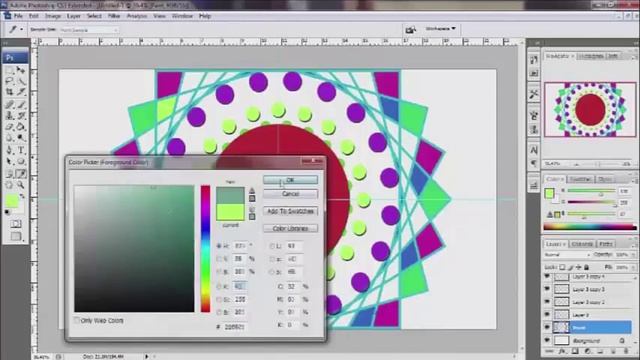The image size is (640, 360).
Task: Select the Rectangular Marquee tool
Action: (9, 70)
